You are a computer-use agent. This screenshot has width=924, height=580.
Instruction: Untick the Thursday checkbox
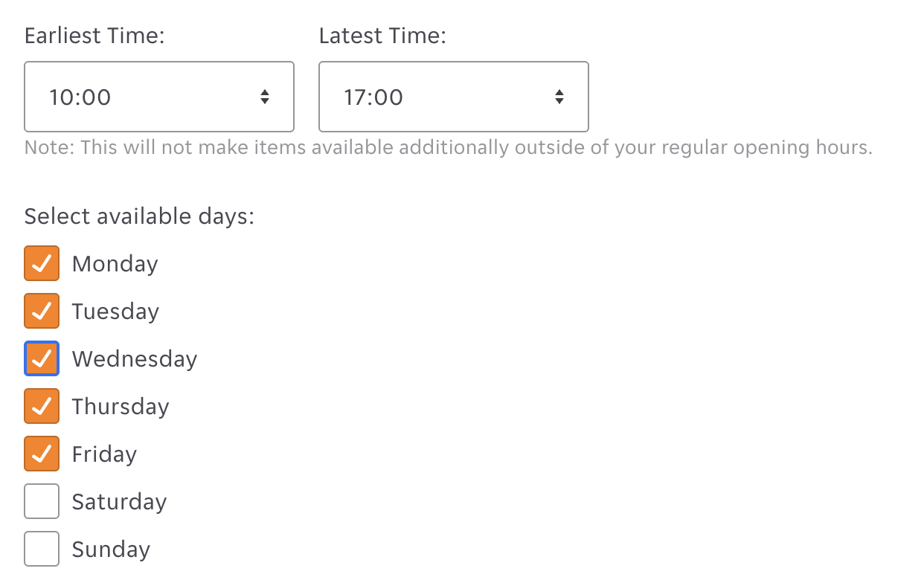pyautogui.click(x=42, y=407)
